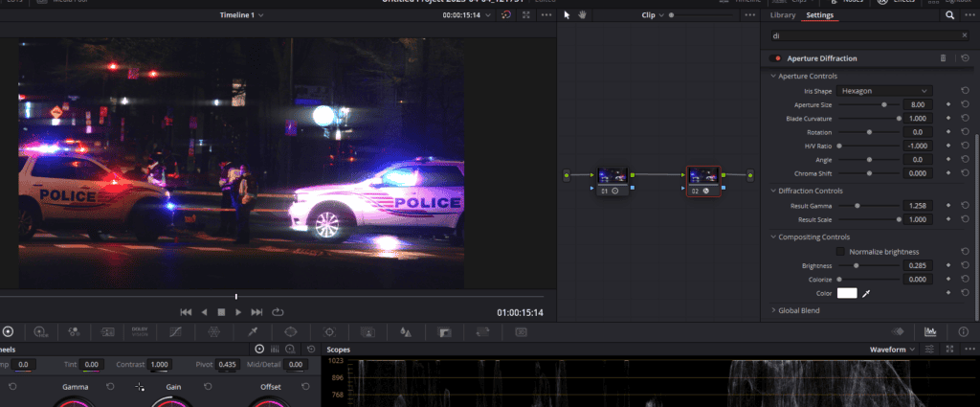Switch to color wheels mode

[x=259, y=350]
